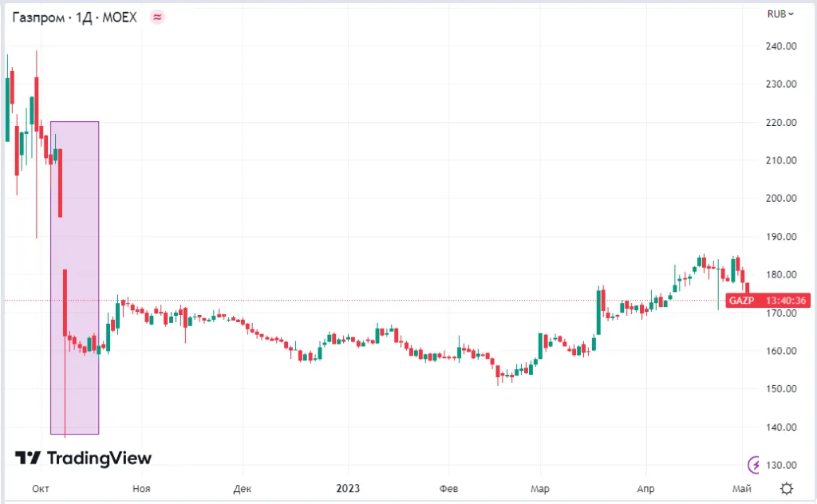This screenshot has width=817, height=504.
Task: Click the 200.00 price scale label
Action: tap(781, 199)
